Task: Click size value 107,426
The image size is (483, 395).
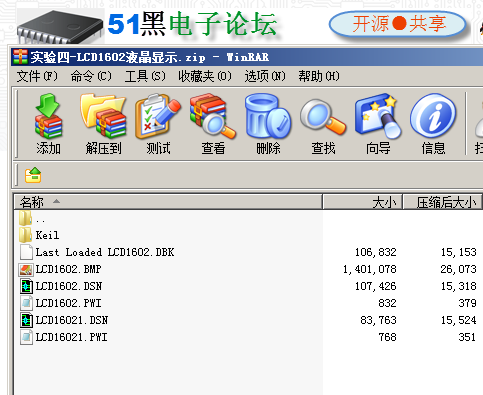Action: coord(376,286)
